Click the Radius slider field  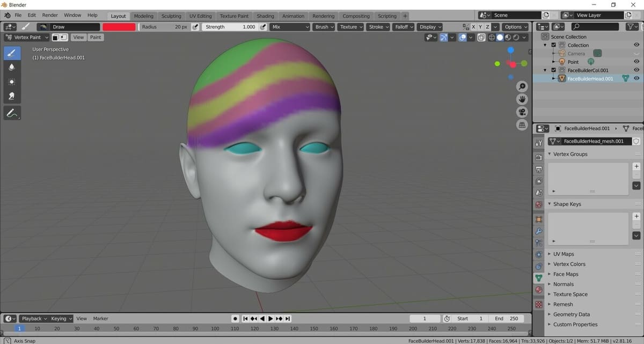[x=164, y=27]
